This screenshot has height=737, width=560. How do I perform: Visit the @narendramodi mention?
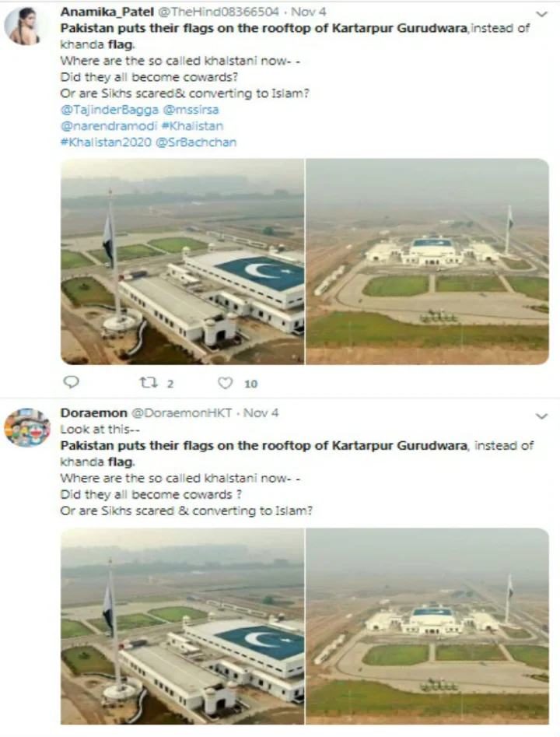pyautogui.click(x=109, y=126)
